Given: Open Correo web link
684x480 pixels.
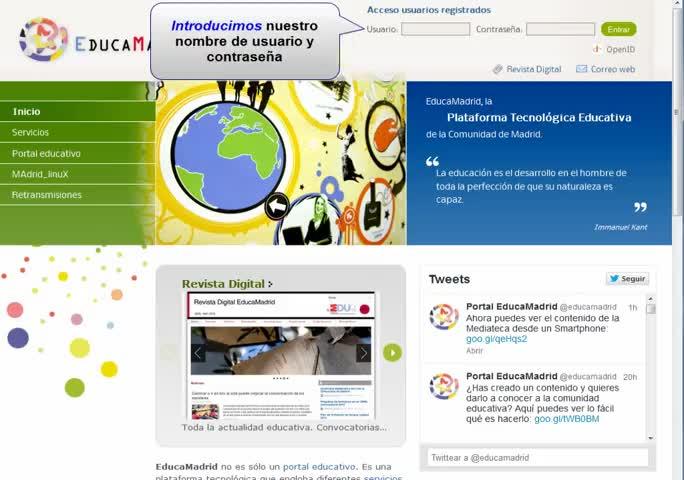Looking at the screenshot, I should tap(612, 69).
